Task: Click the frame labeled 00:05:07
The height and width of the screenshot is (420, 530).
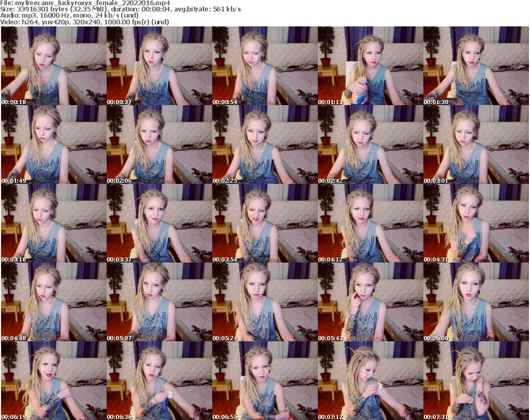Action: tap(159, 302)
